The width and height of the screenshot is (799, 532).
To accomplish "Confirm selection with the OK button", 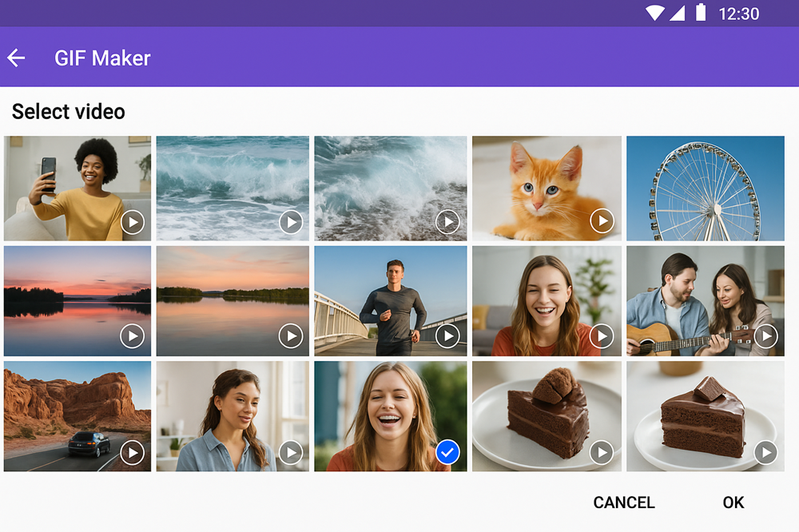I will pos(733,502).
